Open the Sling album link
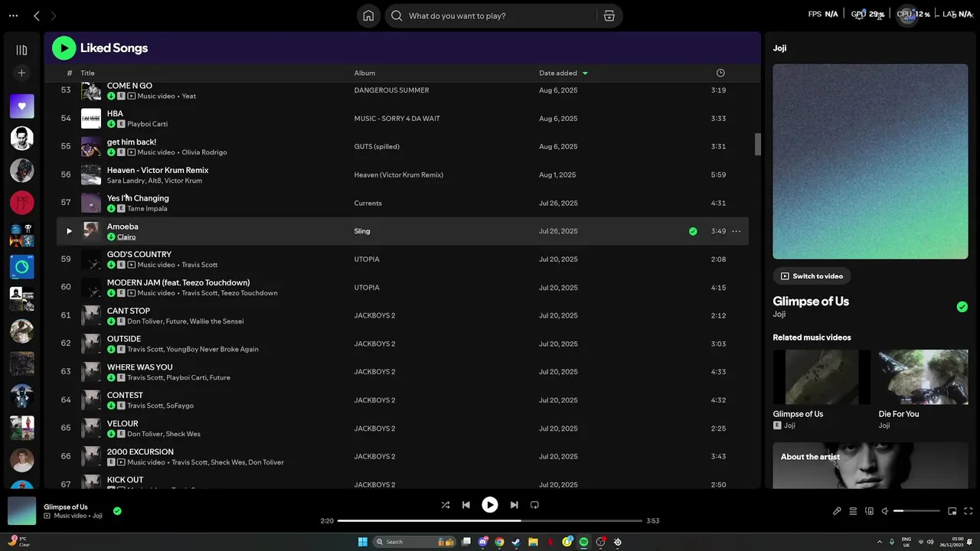The image size is (980, 551). [362, 231]
